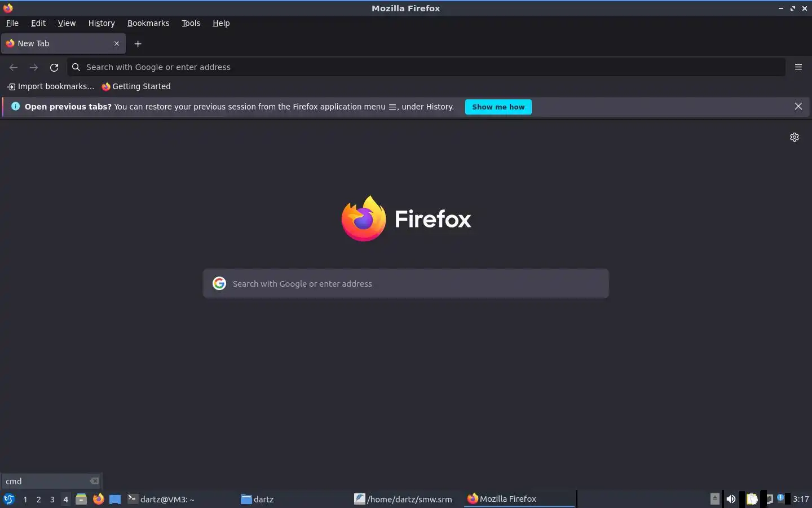Viewport: 812px width, 508px height.
Task: Click the blue show desktop icon in taskbar
Action: (115, 499)
